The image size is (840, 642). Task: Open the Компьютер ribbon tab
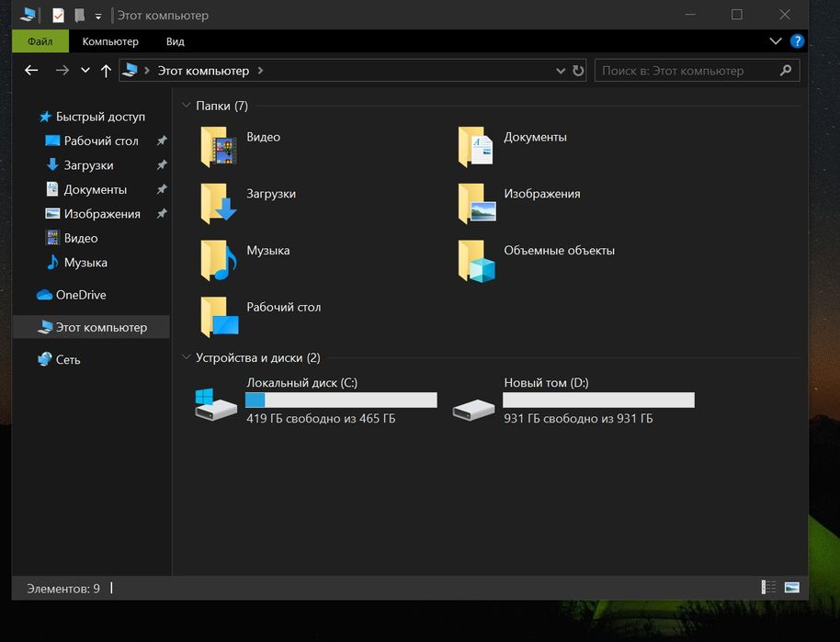(110, 41)
